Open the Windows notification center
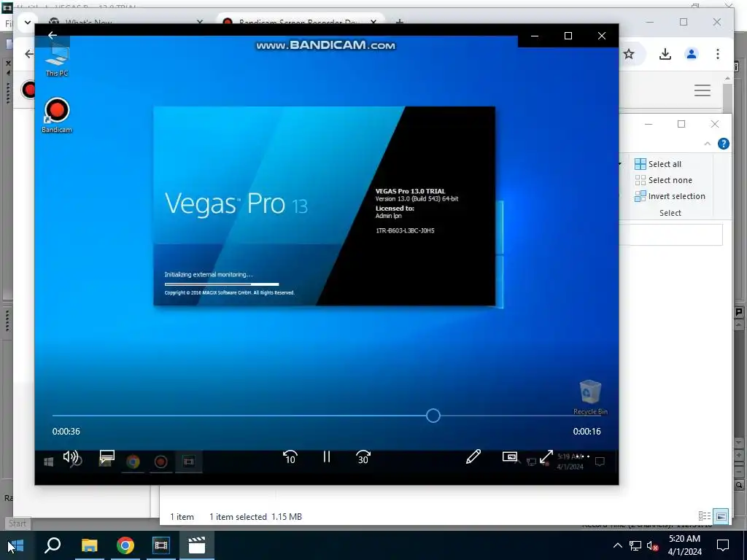 (x=723, y=545)
